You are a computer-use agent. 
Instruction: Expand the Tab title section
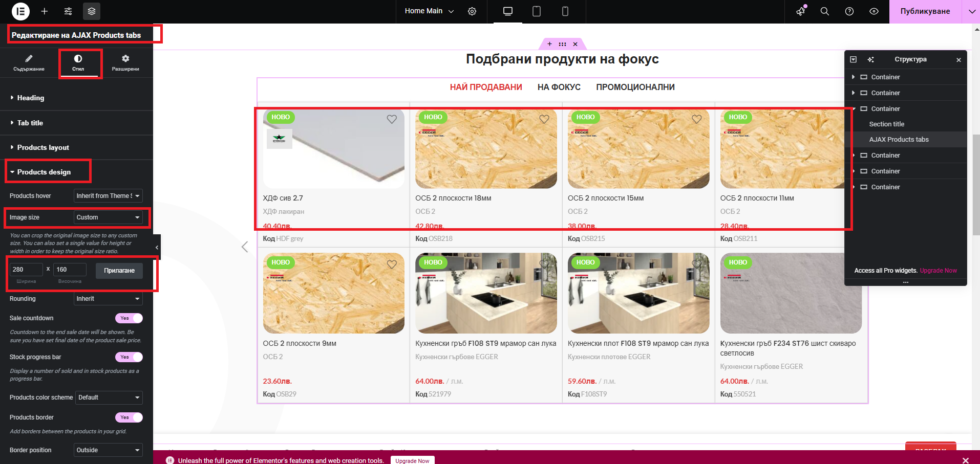[x=76, y=123]
